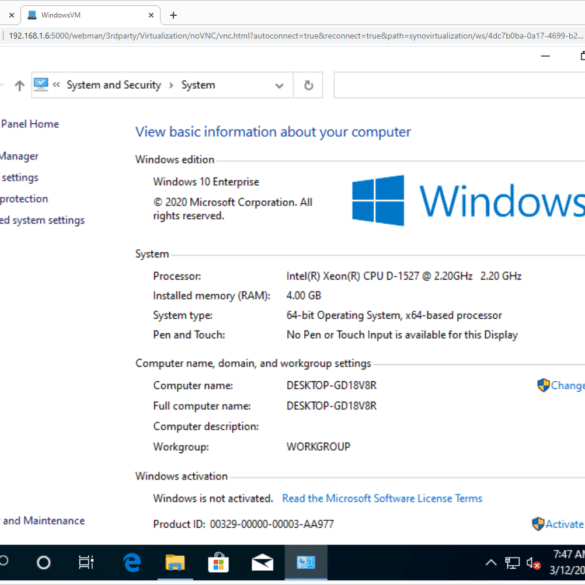Open Advanced system settings link
This screenshot has height=585, width=585.
pos(42,220)
